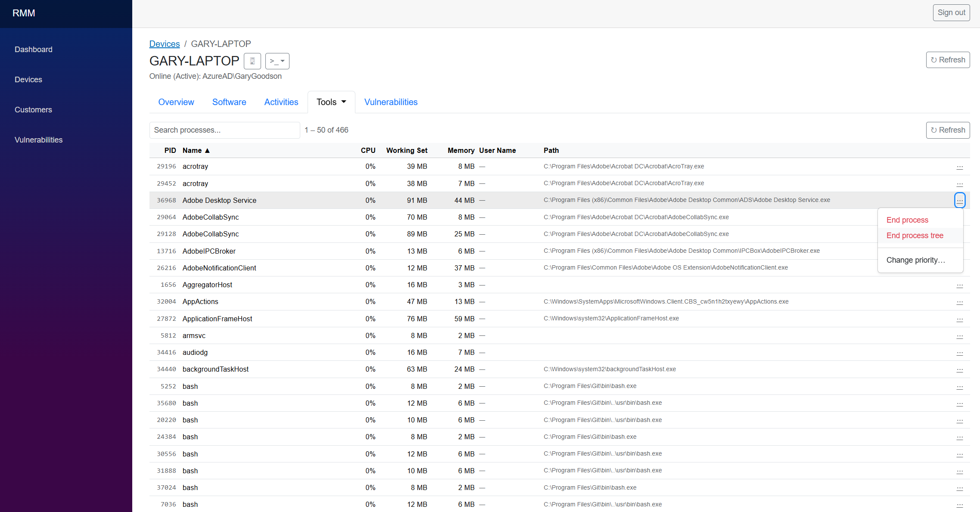Screen dimensions: 980x512
Task: Open ellipsis menu for backgroundTaskHost
Action: pos(960,369)
